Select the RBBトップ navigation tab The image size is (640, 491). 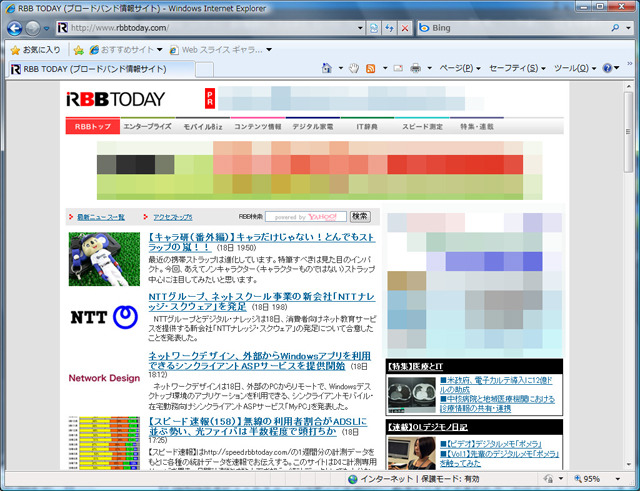click(x=93, y=127)
